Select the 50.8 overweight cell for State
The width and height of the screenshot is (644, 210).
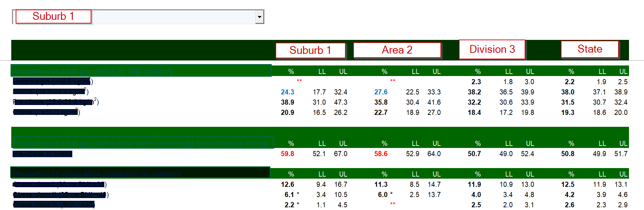pyautogui.click(x=568, y=154)
